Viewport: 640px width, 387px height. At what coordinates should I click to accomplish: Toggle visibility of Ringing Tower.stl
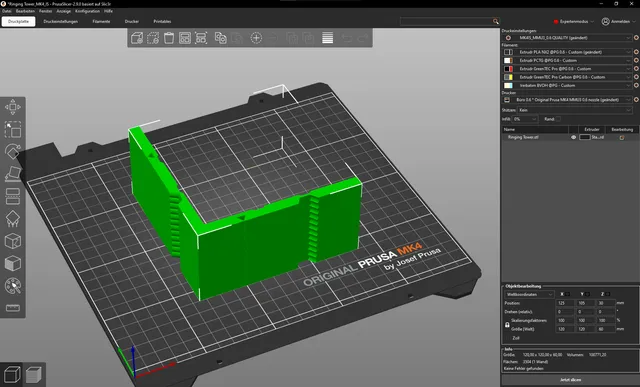(573, 138)
